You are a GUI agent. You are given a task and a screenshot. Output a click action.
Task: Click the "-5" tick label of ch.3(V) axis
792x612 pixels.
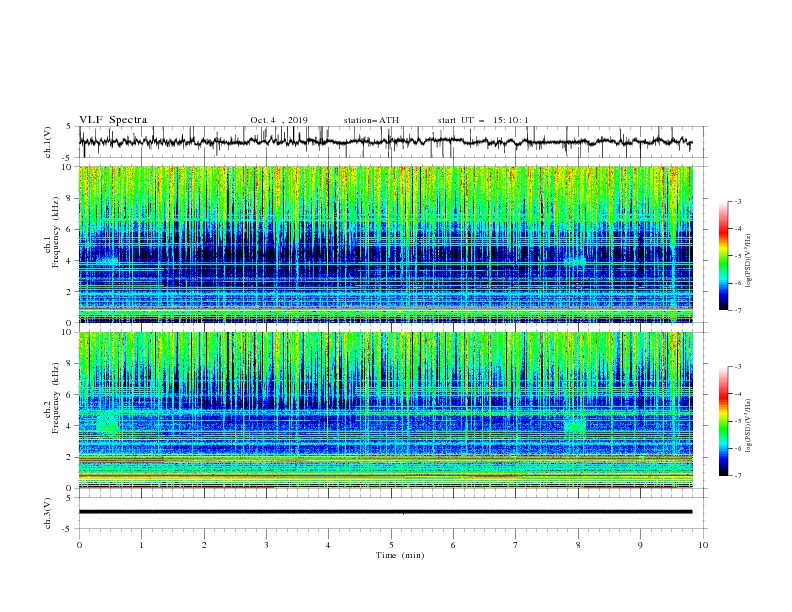pos(68,529)
